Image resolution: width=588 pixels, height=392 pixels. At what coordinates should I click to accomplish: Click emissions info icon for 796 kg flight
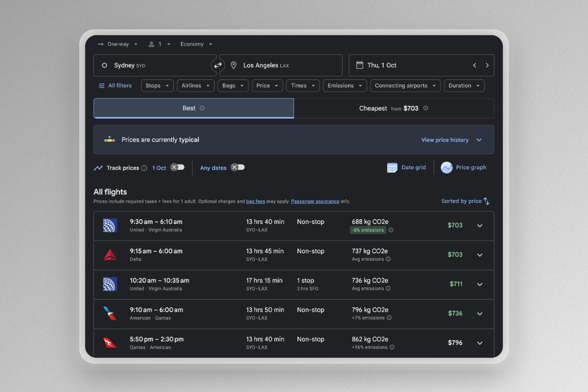tap(390, 318)
